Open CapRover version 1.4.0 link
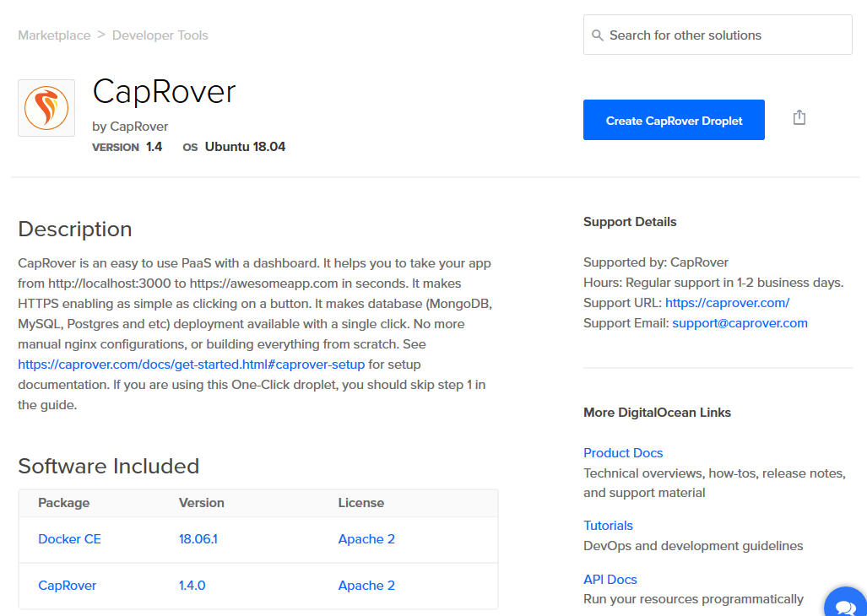This screenshot has height=616, width=867. (x=192, y=585)
